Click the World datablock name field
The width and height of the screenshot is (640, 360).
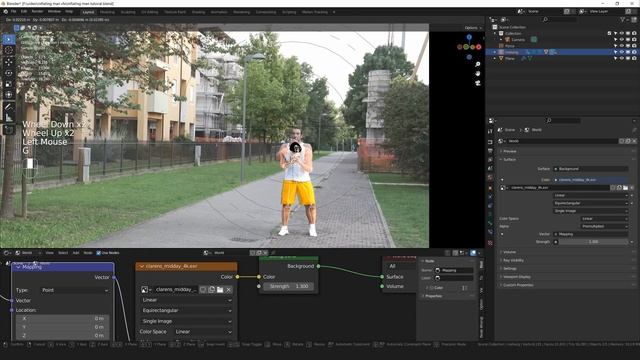[562, 141]
